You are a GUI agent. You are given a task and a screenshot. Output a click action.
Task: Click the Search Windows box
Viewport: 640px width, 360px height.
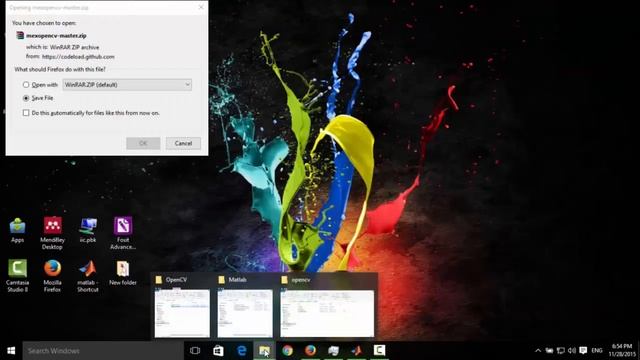(103, 351)
